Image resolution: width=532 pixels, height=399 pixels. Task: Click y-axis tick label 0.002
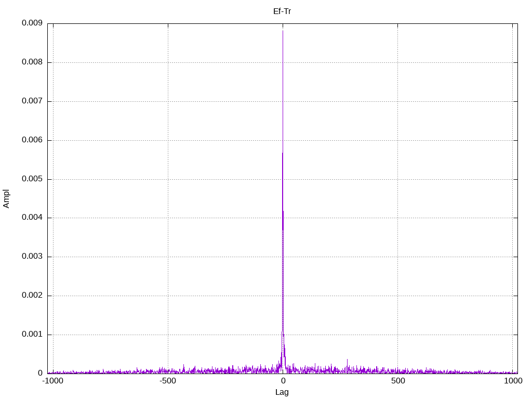32,295
